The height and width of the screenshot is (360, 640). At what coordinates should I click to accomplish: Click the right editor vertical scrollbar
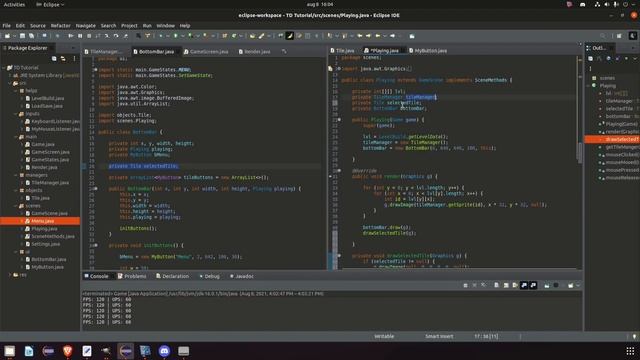point(580,152)
